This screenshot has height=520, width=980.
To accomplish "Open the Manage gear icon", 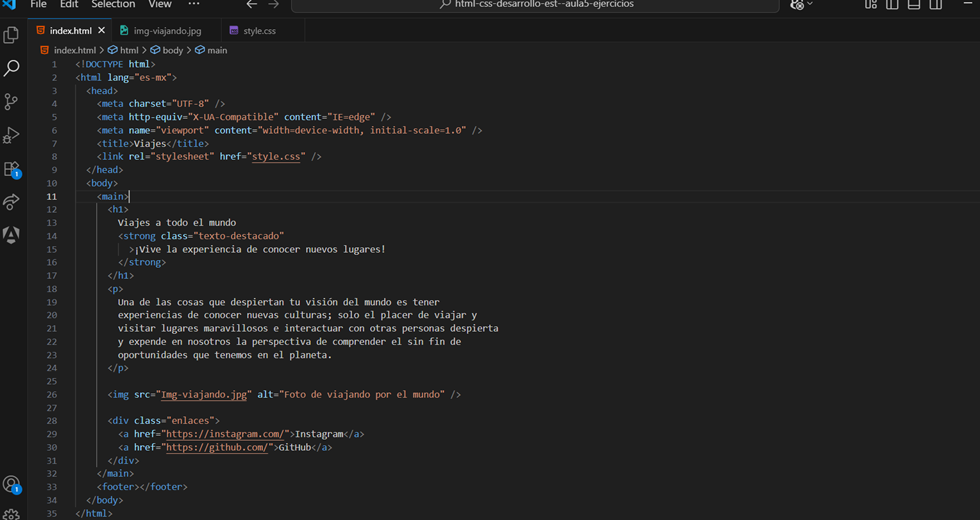I will click(11, 515).
